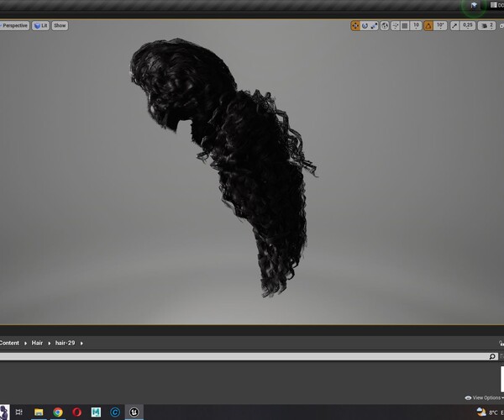This screenshot has width=504, height=420.
Task: Open the Show flags menu
Action: click(60, 26)
